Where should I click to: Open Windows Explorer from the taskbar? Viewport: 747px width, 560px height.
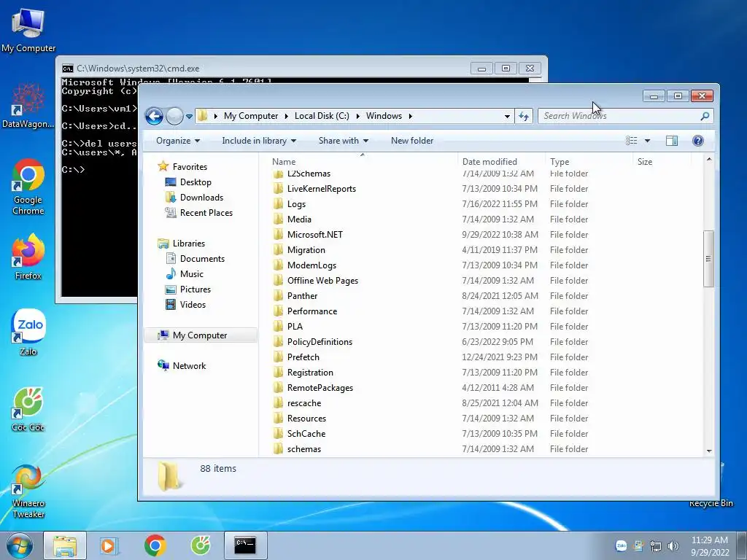[65, 545]
